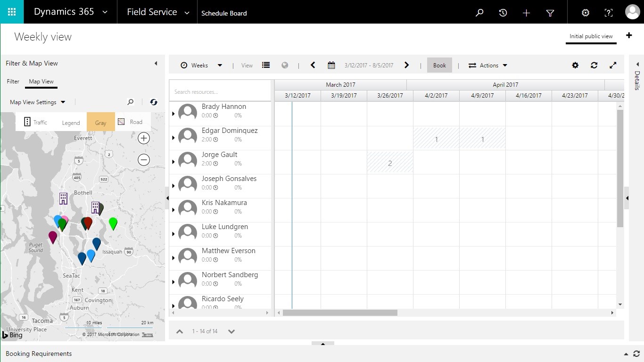
Task: Switch map to Road style
Action: [131, 122]
